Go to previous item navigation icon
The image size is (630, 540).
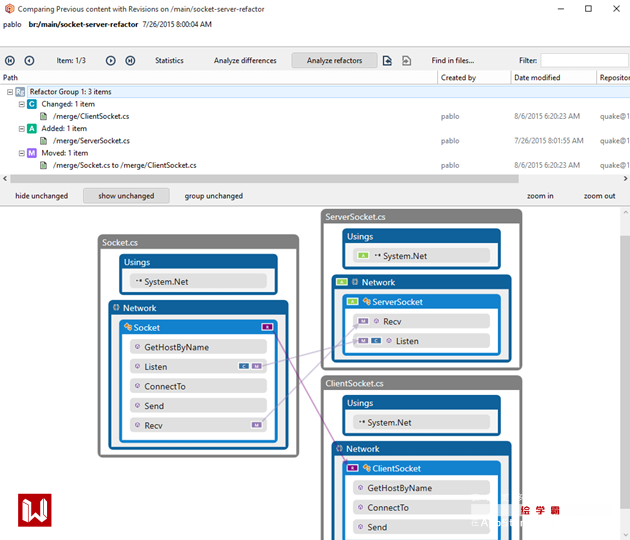coord(29,61)
